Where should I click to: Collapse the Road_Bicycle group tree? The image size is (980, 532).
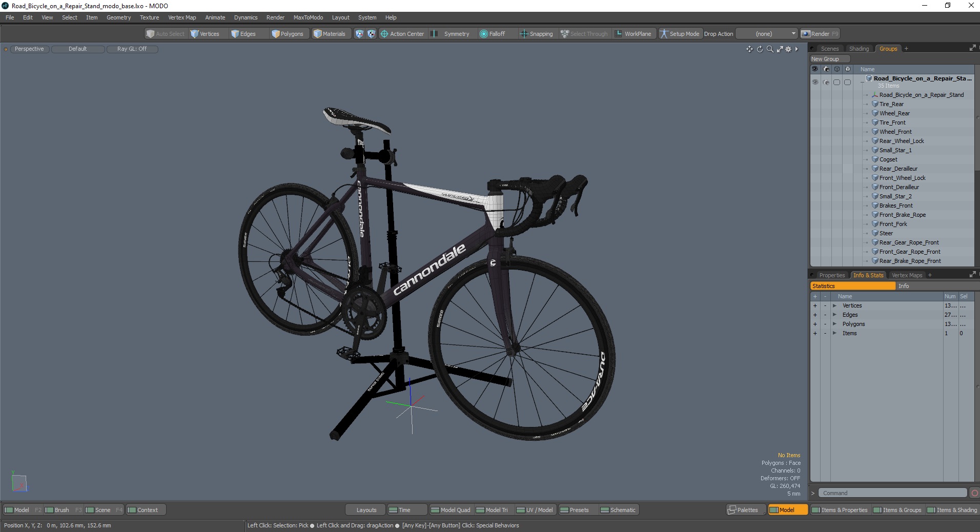coord(863,82)
